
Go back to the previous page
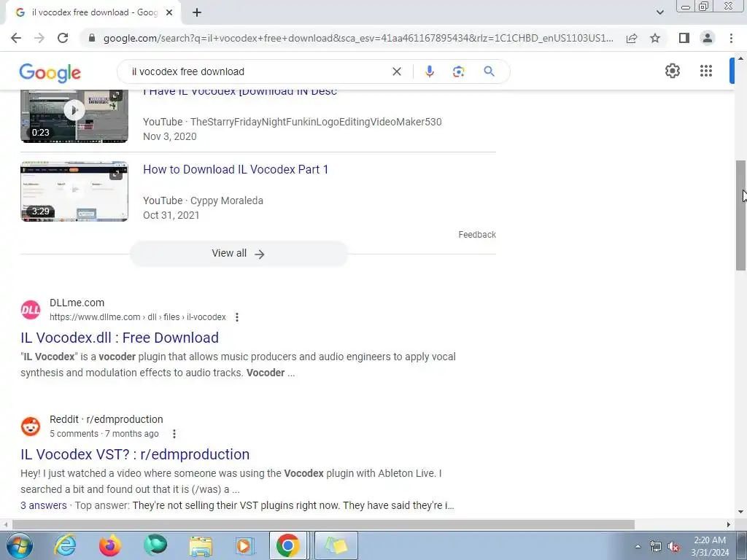(x=16, y=38)
